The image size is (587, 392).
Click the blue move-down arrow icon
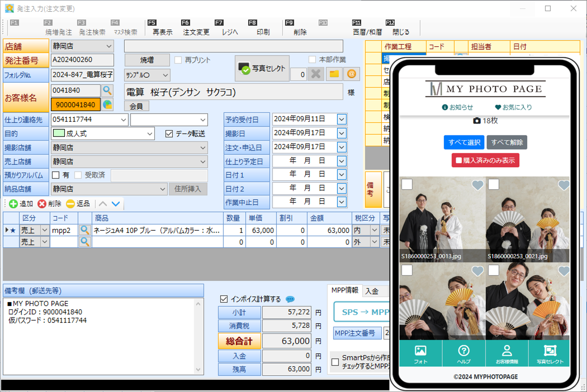pos(116,204)
